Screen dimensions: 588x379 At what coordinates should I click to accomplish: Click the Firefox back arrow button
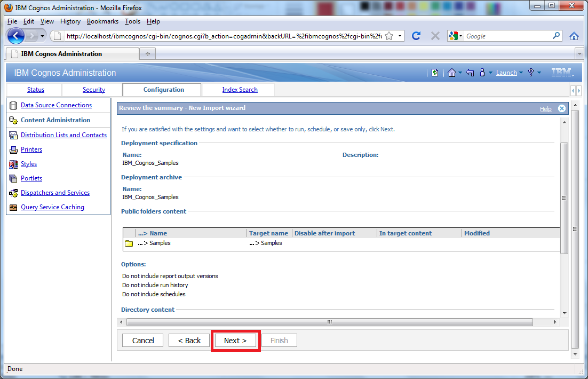16,36
